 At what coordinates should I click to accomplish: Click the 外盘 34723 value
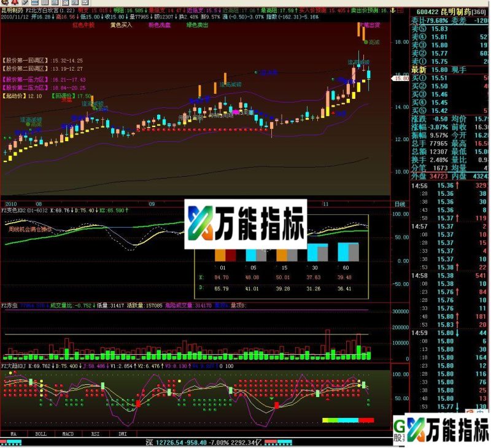[x=439, y=176]
